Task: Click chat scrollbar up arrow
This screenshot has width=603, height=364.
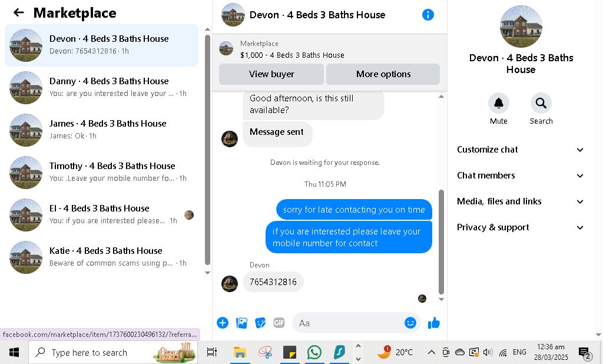Action: click(x=441, y=96)
